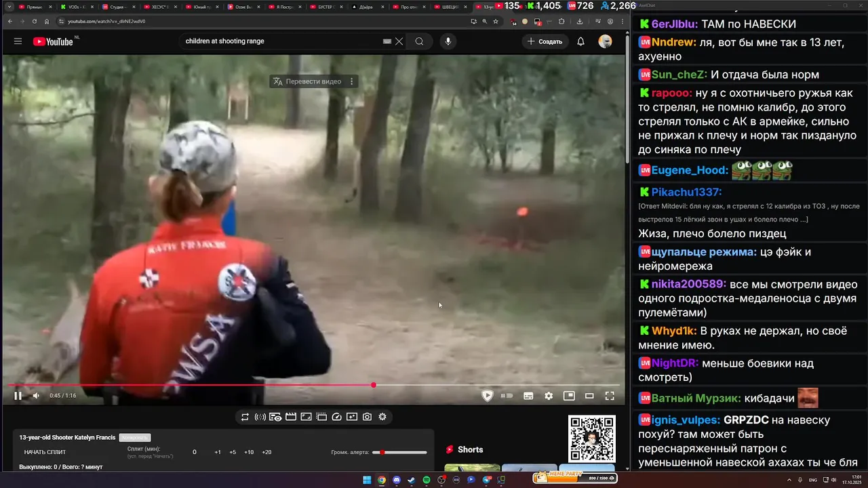This screenshot has width=868, height=488.
Task: Open the tab search dropdown arrow
Action: click(9, 6)
